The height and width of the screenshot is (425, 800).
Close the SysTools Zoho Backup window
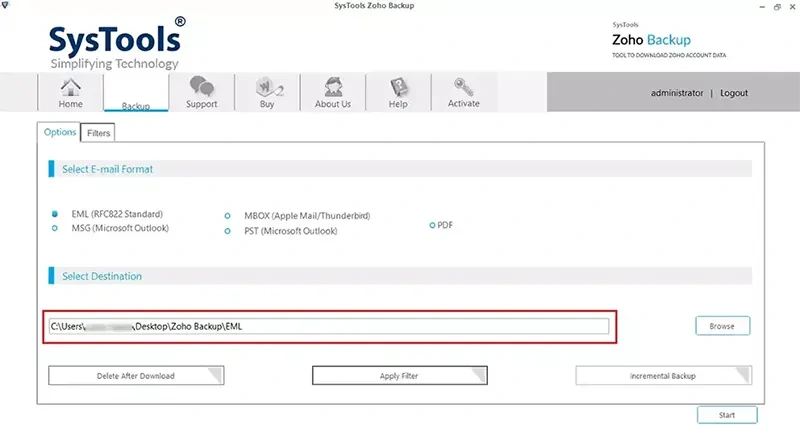coord(792,7)
